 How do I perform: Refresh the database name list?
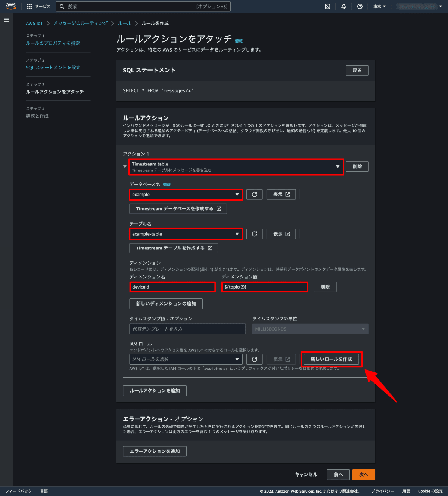tap(255, 195)
